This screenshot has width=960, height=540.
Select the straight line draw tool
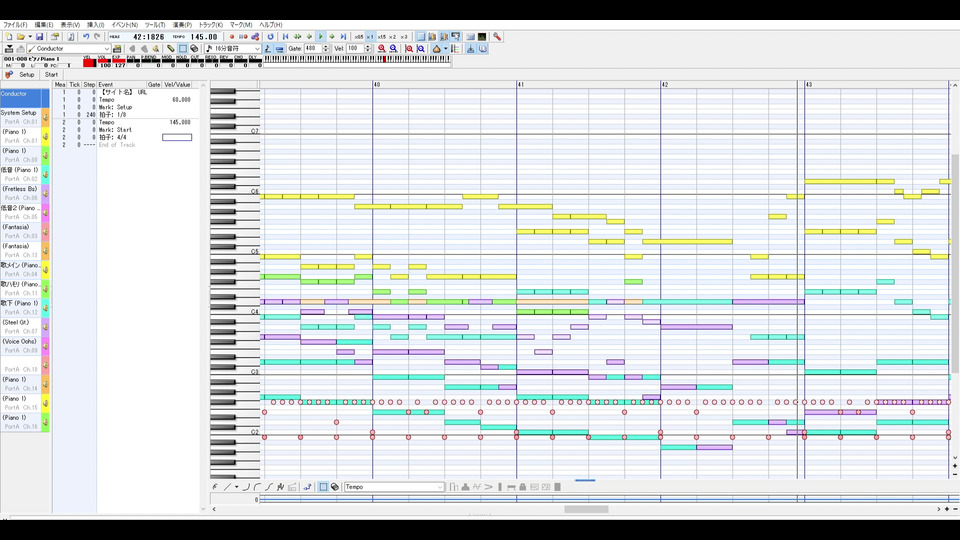click(x=227, y=487)
